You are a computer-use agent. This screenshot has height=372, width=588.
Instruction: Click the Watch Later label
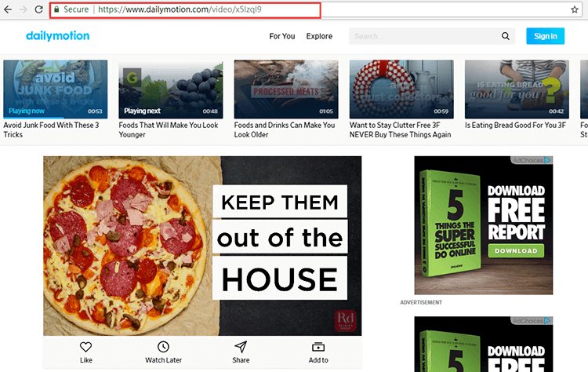(x=164, y=360)
